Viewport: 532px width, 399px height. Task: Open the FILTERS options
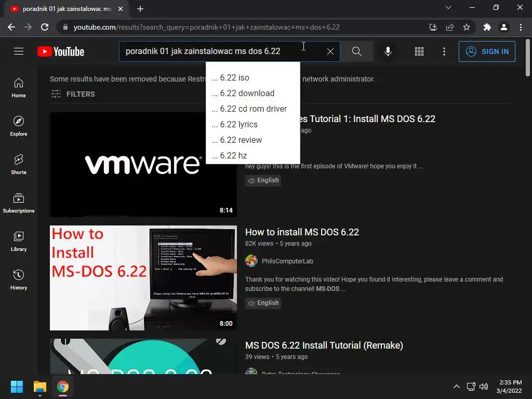tap(73, 94)
